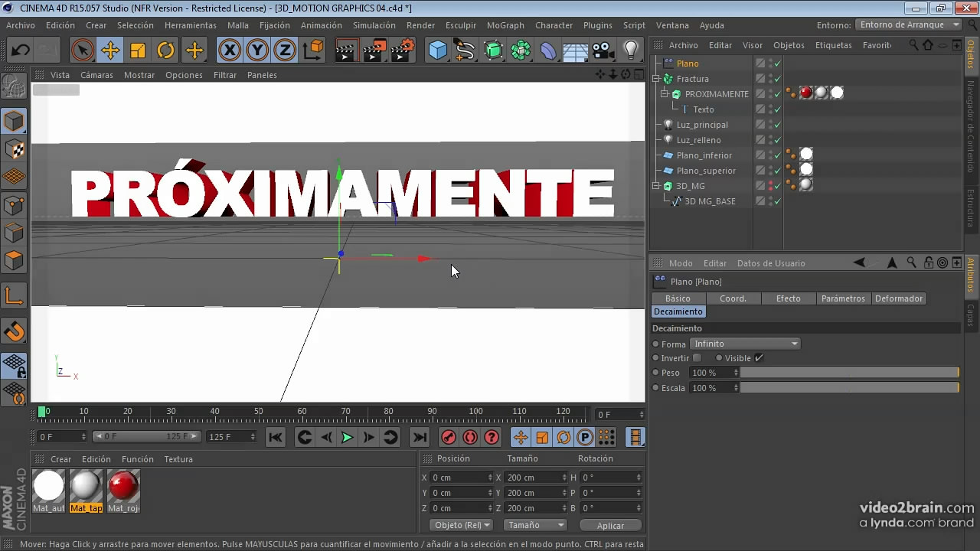The image size is (980, 551).
Task: Play the animation forwards
Action: tap(347, 437)
